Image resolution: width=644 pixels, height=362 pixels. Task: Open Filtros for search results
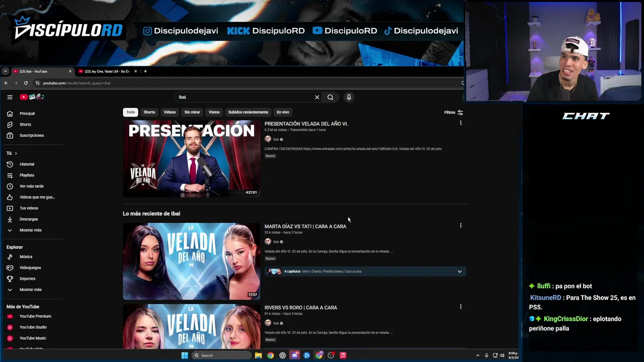pos(453,113)
